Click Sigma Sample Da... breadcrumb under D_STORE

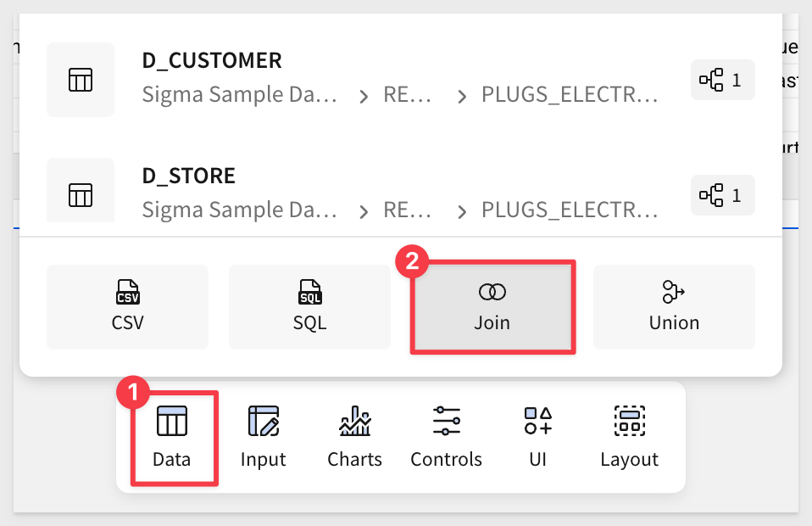point(239,210)
